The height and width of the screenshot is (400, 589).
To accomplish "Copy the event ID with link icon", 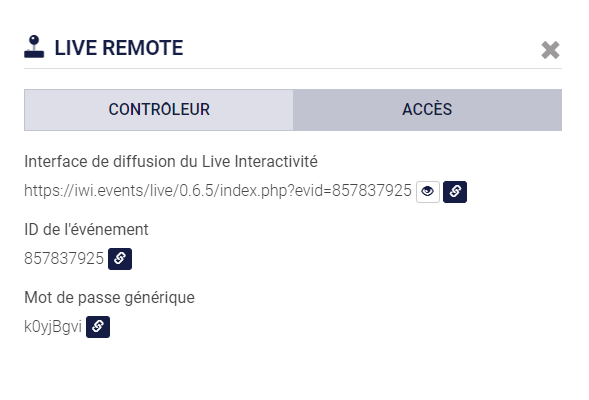I will [x=120, y=258].
